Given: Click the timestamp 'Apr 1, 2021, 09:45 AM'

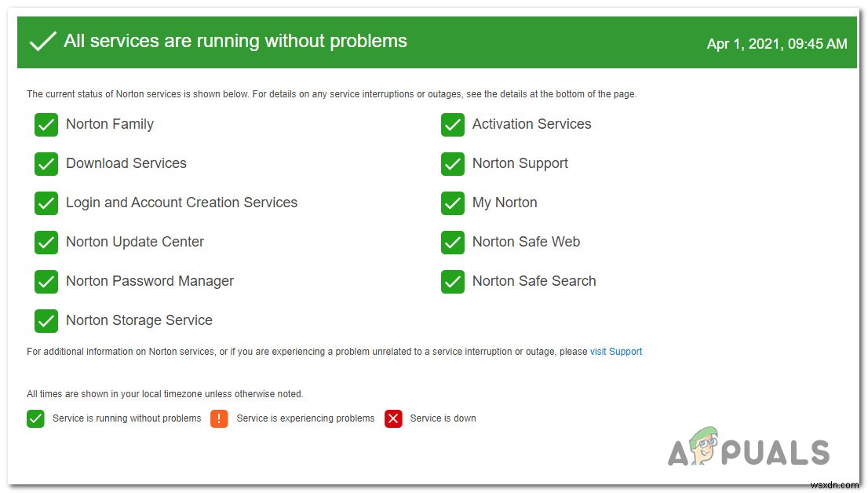Looking at the screenshot, I should (777, 44).
